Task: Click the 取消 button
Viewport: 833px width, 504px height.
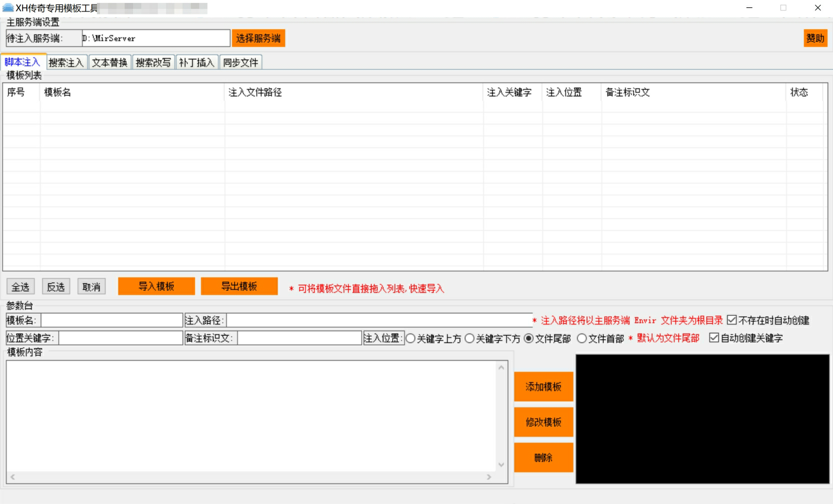Action: click(91, 287)
